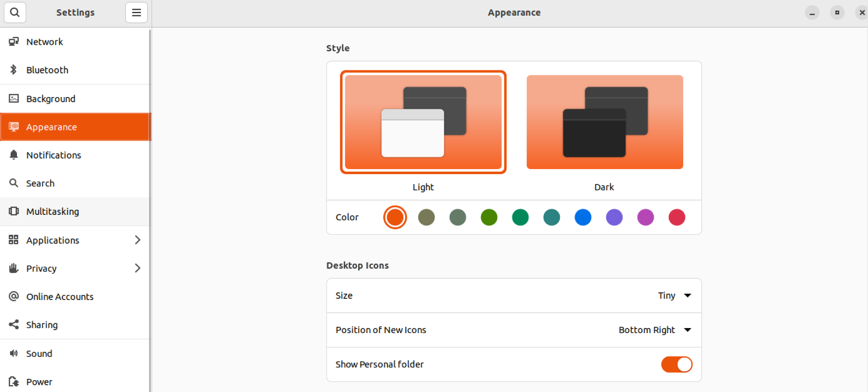Choose the olive green accent color
The height and width of the screenshot is (392, 868).
pos(489,217)
